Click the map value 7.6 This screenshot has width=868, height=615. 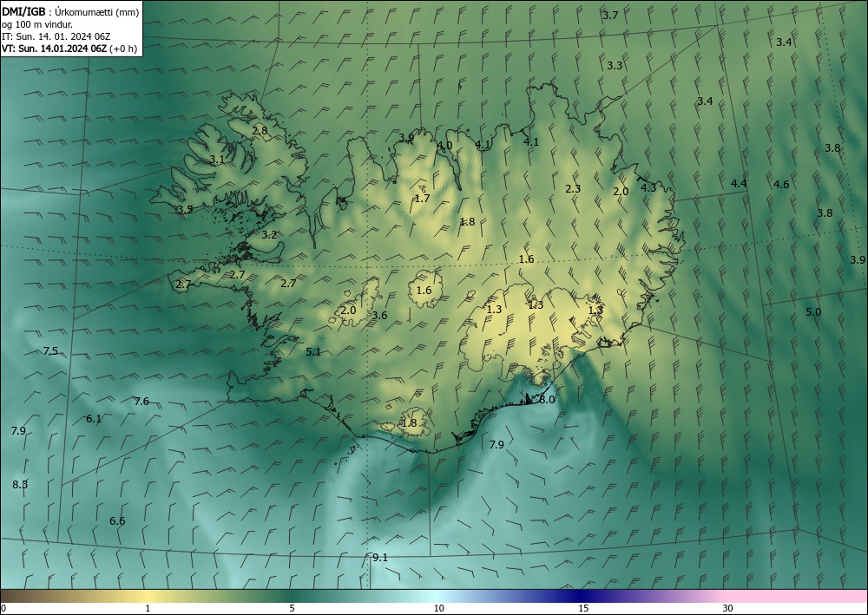pyautogui.click(x=141, y=402)
